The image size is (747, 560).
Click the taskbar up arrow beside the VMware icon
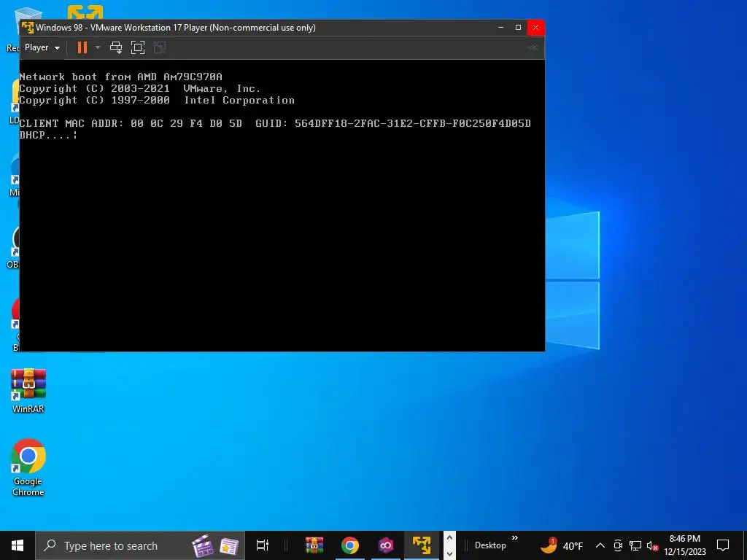[449, 538]
